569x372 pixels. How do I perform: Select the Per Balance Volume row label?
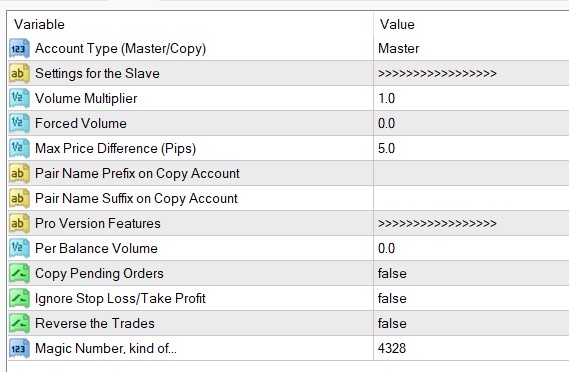[x=96, y=249]
